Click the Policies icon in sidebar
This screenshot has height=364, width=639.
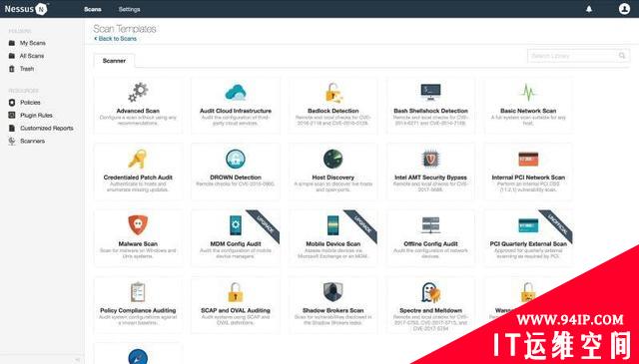(12, 103)
